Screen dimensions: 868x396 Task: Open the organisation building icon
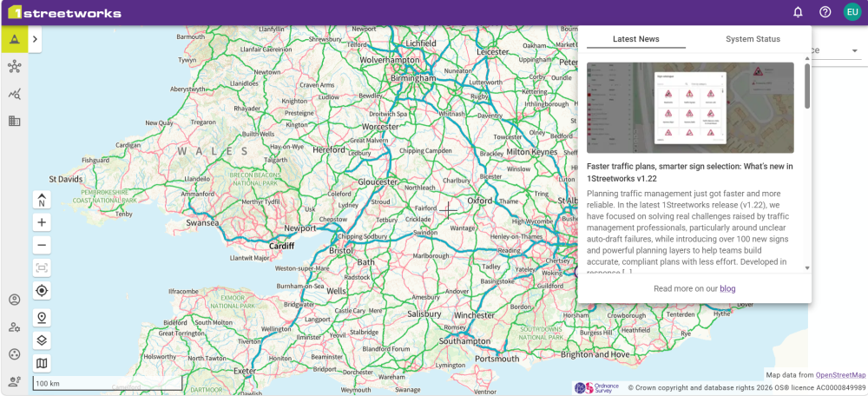15,121
